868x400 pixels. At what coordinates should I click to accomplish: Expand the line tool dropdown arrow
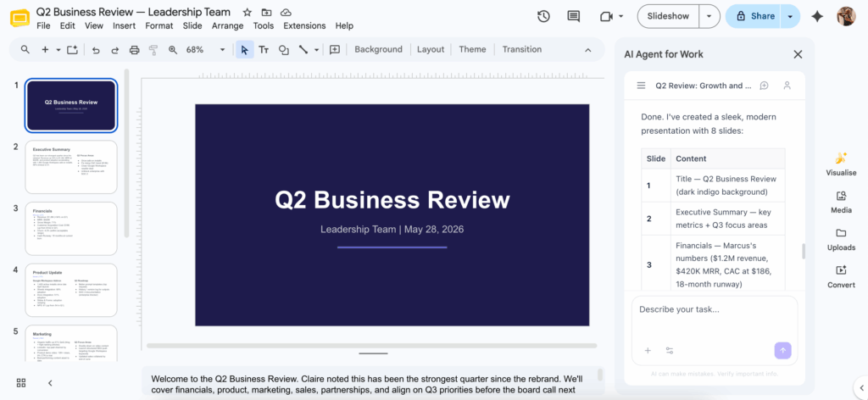317,50
